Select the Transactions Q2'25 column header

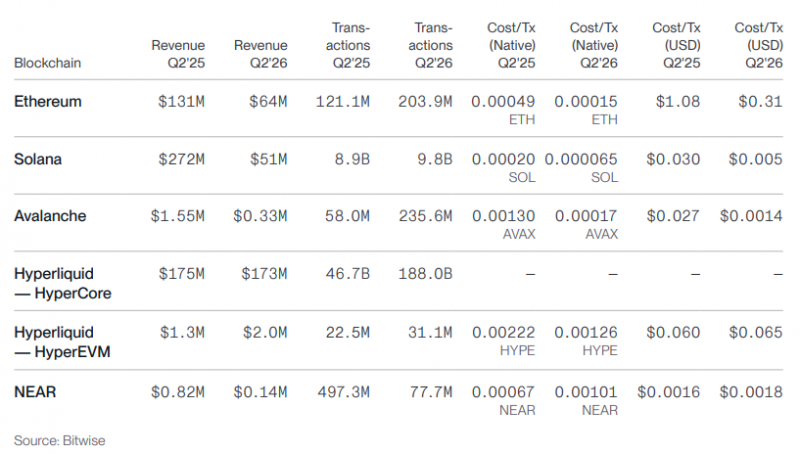348,45
